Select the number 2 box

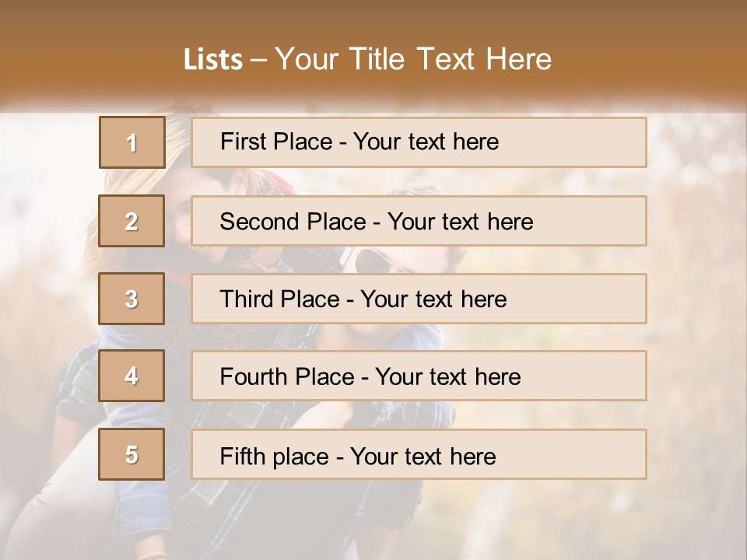pos(132,221)
